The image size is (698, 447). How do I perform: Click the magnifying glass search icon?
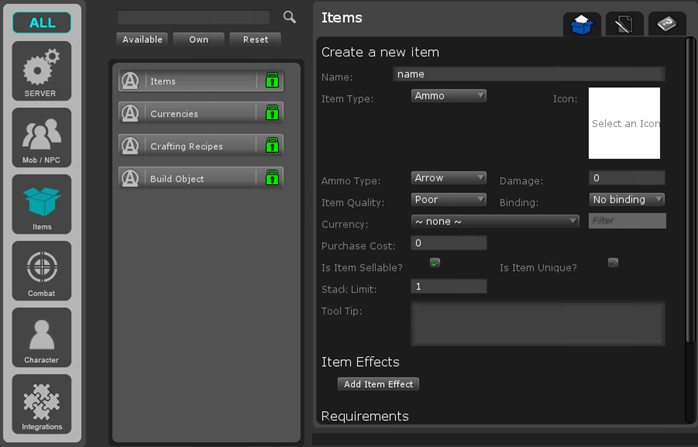(x=289, y=17)
